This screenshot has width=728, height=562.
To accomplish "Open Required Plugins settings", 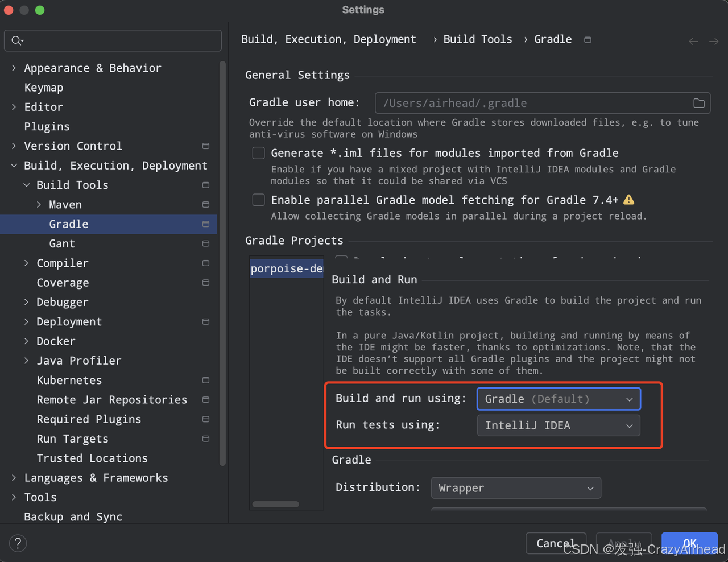I will (x=89, y=419).
